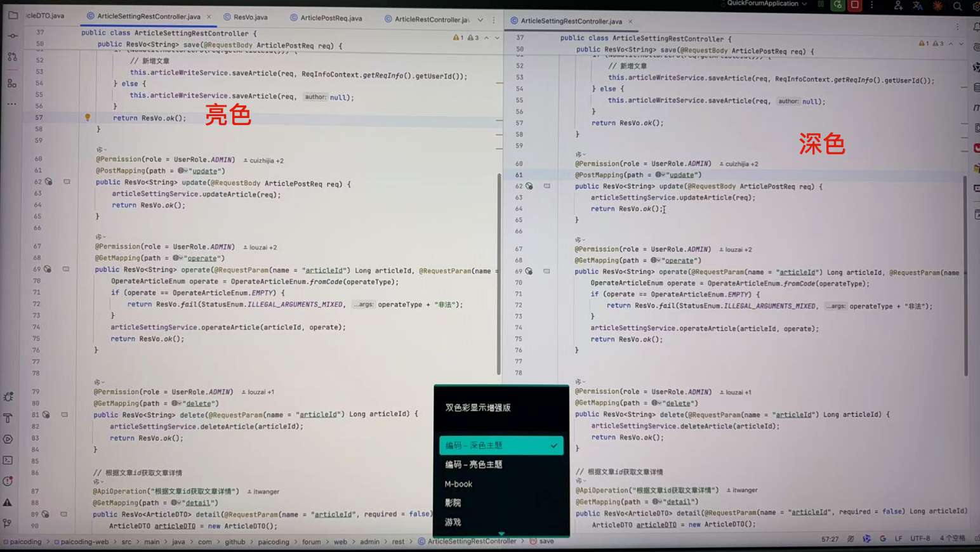This screenshot has width=980, height=552.
Task: Open the Terminal tool window
Action: pos(8,460)
